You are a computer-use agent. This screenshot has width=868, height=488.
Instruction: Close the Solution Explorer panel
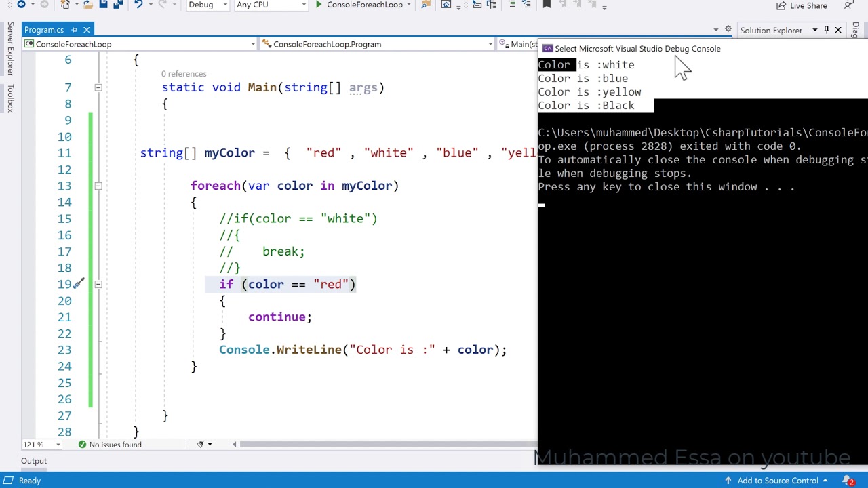(x=838, y=30)
